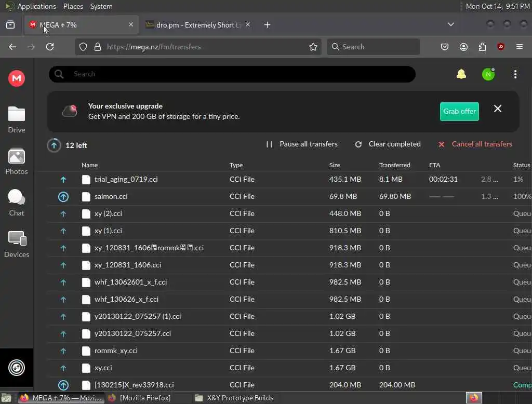Open the uBlock Origin extension icon
Viewport: 532px width, 404px height.
tap(500, 47)
